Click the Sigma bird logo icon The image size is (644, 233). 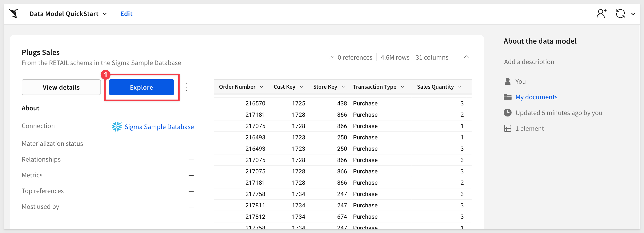pos(14,14)
